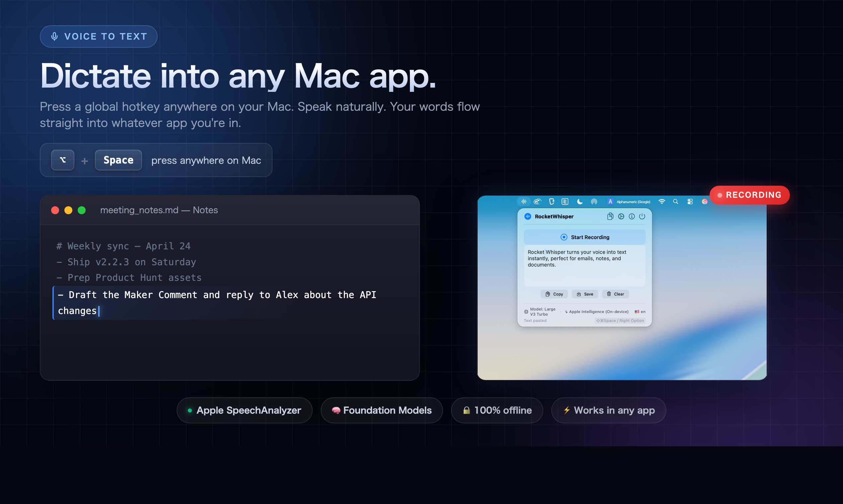
Task: Change the Model: Large V3 Turbo selector
Action: point(540,311)
